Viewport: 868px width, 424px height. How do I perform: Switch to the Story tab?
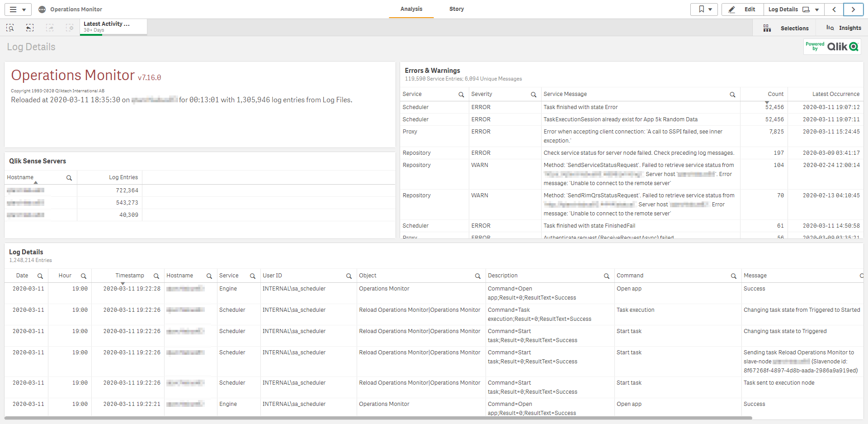click(x=456, y=9)
